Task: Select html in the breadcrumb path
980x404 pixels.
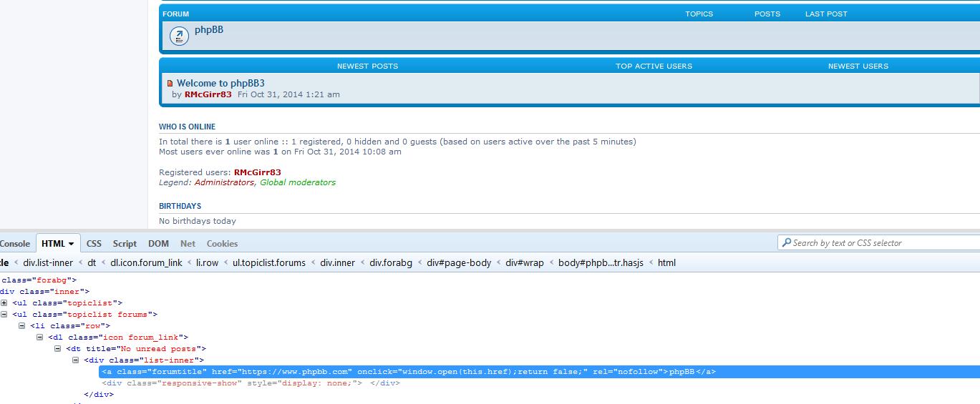Action: 666,262
